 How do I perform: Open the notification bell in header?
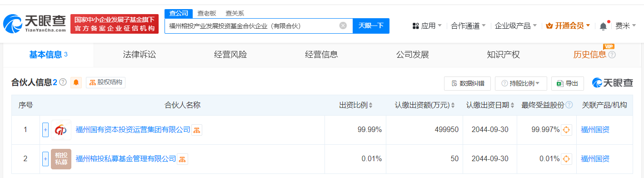pyautogui.click(x=603, y=26)
